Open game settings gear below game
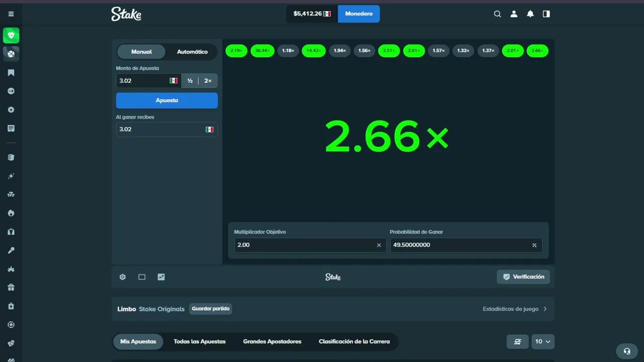 point(123,277)
